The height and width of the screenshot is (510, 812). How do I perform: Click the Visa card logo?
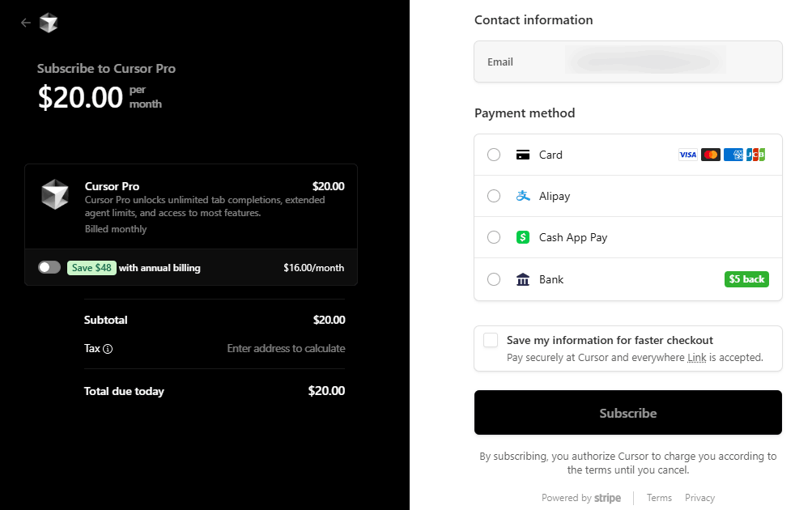tap(687, 155)
